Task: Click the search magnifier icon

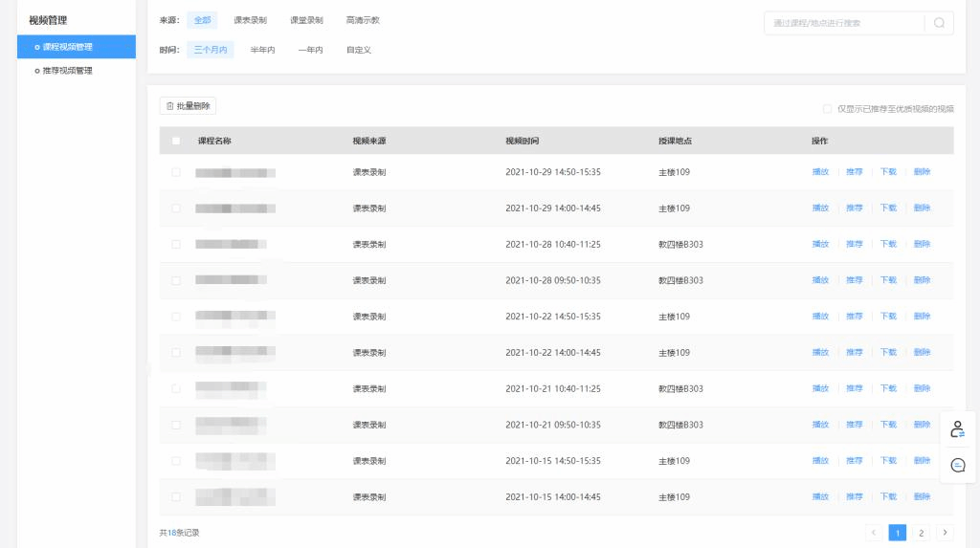Action: [939, 23]
